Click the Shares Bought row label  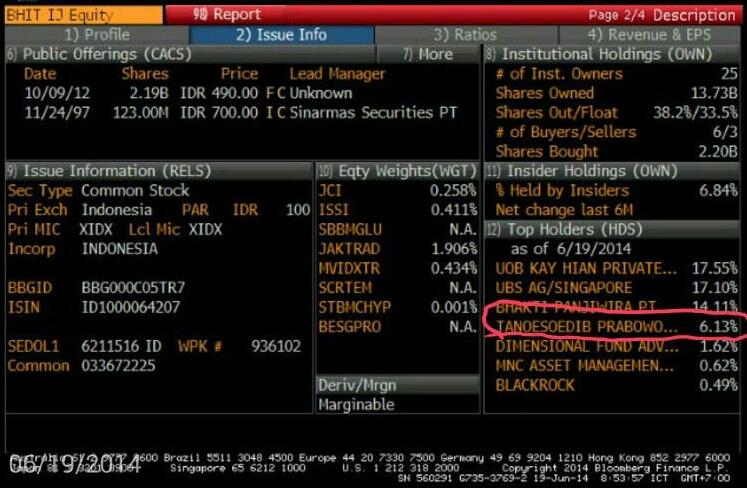(546, 152)
